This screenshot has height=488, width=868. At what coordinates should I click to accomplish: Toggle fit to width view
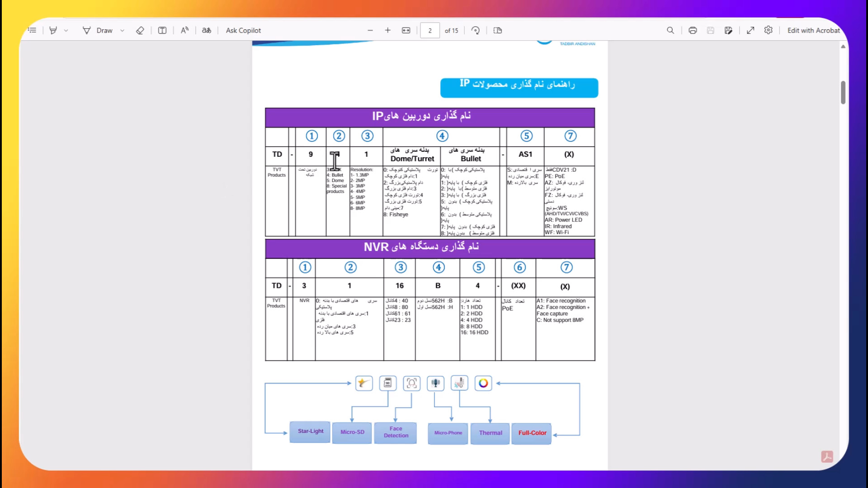(406, 30)
